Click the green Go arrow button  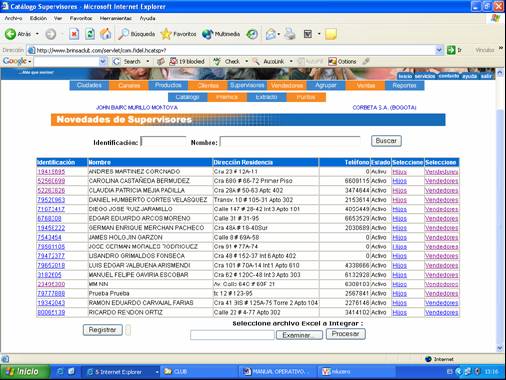[451, 50]
